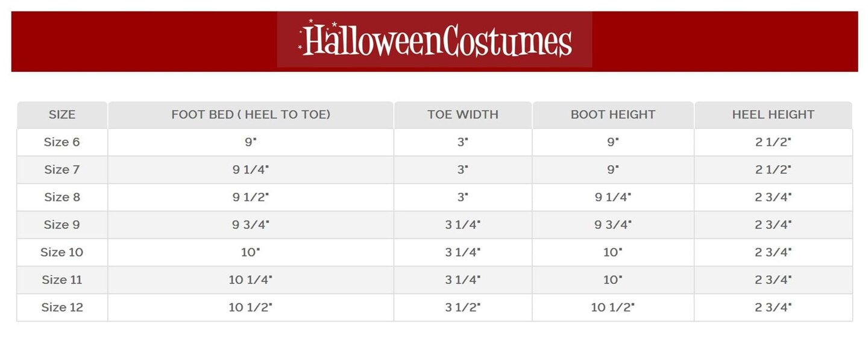Click the Size 12 heel height cell

tap(773, 307)
